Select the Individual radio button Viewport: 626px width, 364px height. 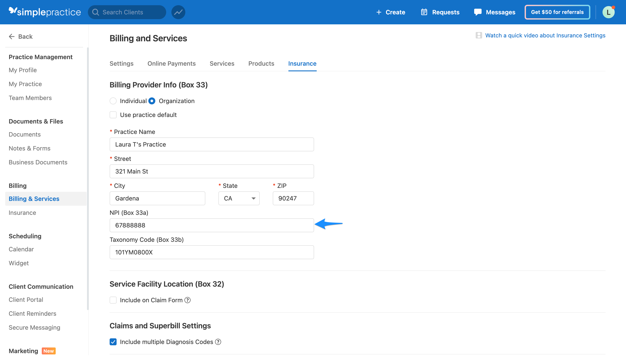pos(113,101)
